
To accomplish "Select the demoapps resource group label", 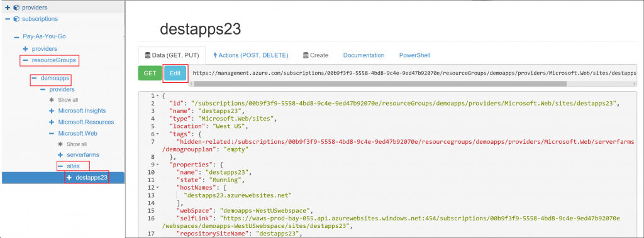I will click(x=55, y=78).
